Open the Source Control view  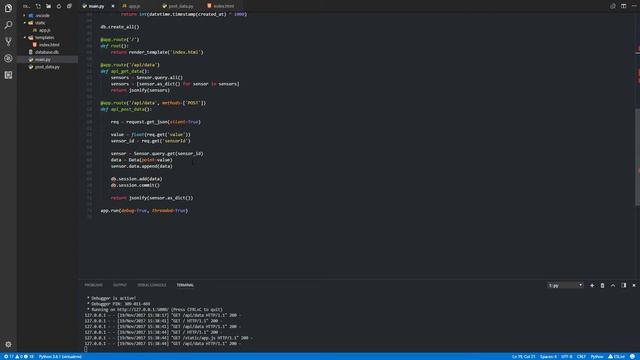pos(8,42)
